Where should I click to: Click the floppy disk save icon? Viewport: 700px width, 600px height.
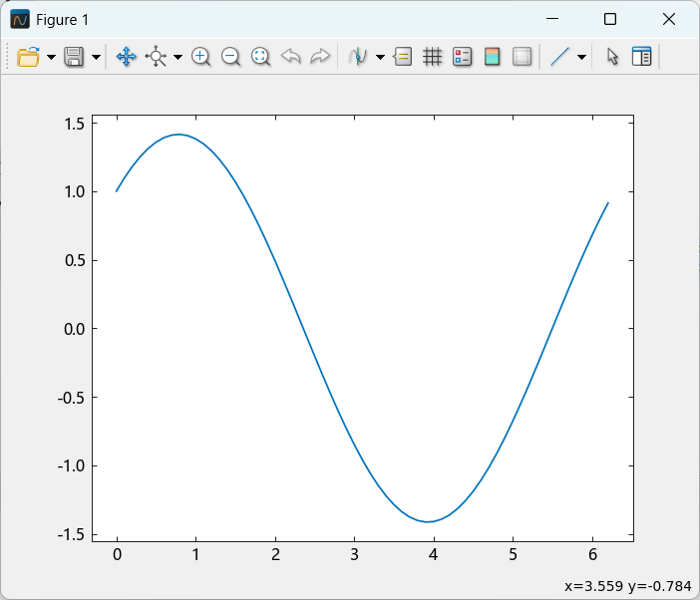point(74,57)
